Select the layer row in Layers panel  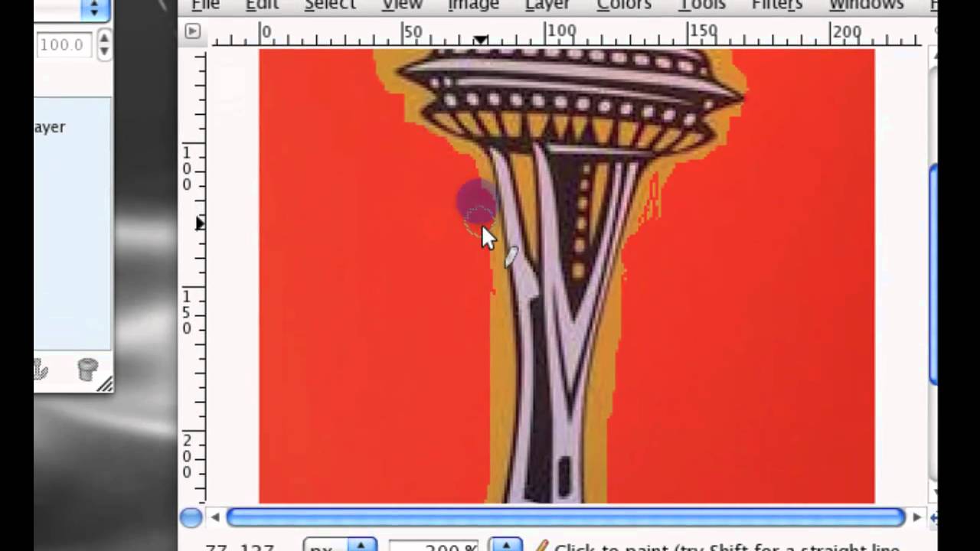pyautogui.click(x=72, y=127)
